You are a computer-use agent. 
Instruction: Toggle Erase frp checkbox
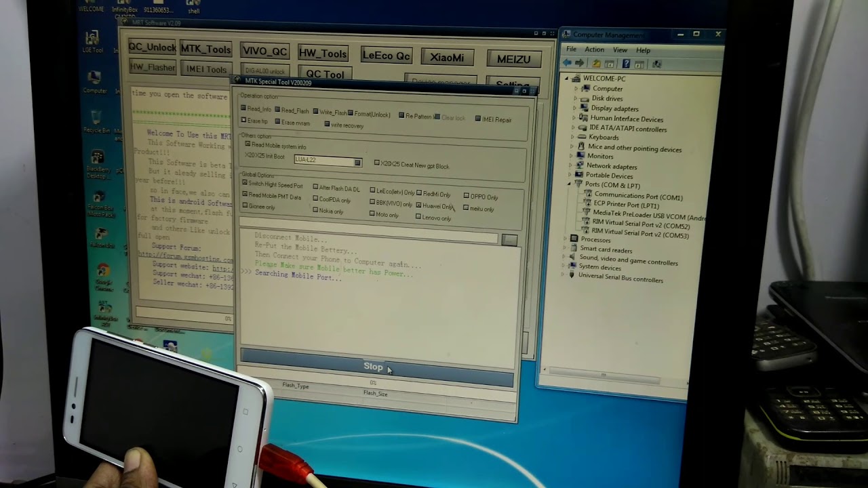pos(244,120)
